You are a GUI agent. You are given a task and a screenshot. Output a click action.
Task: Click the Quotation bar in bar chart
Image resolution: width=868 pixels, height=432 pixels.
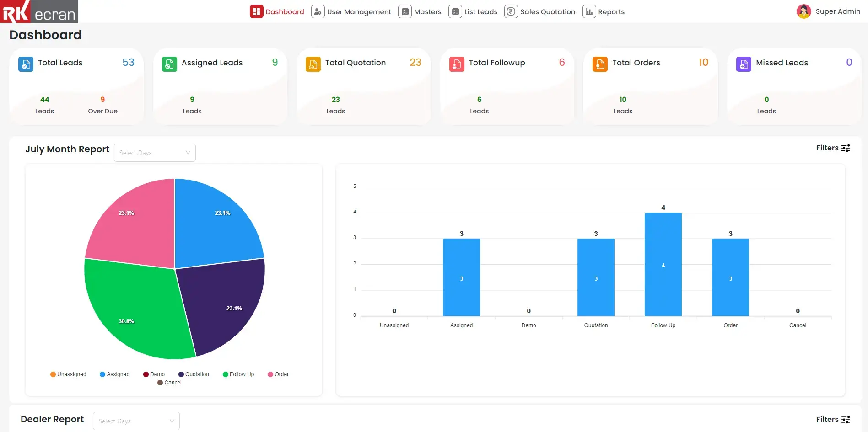[x=596, y=277]
